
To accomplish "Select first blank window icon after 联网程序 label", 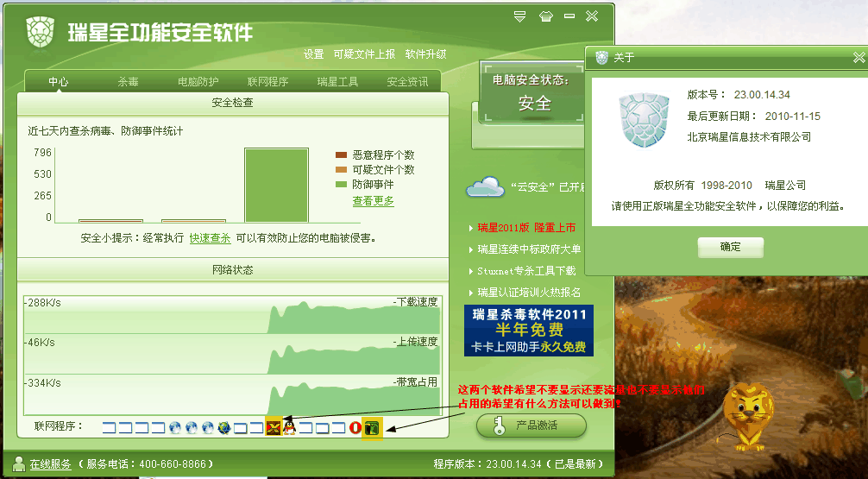I will pyautogui.click(x=109, y=427).
